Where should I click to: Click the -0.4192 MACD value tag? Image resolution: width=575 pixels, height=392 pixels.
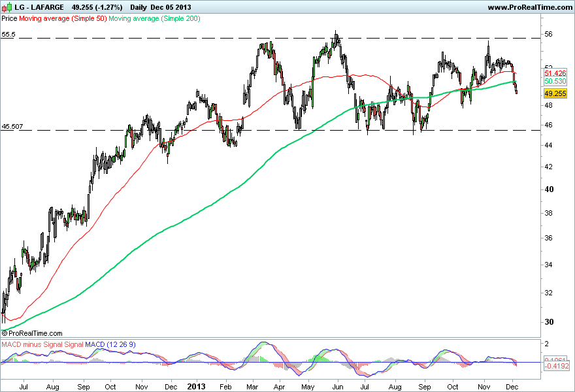click(x=556, y=366)
